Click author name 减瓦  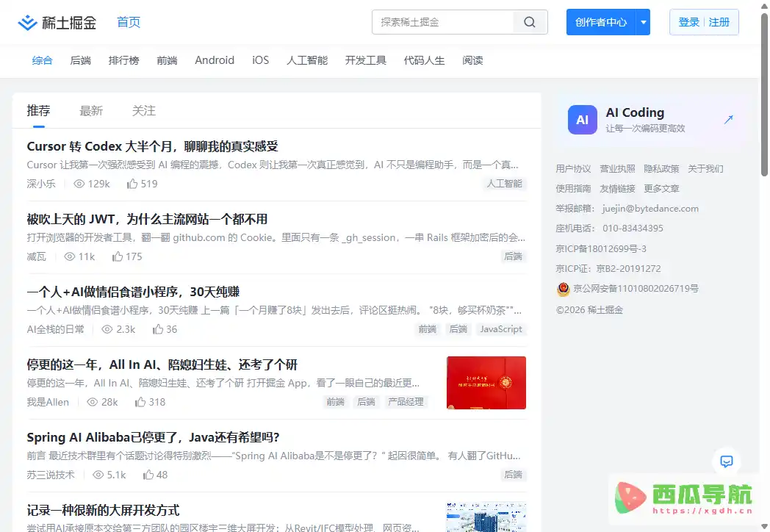[x=36, y=256]
